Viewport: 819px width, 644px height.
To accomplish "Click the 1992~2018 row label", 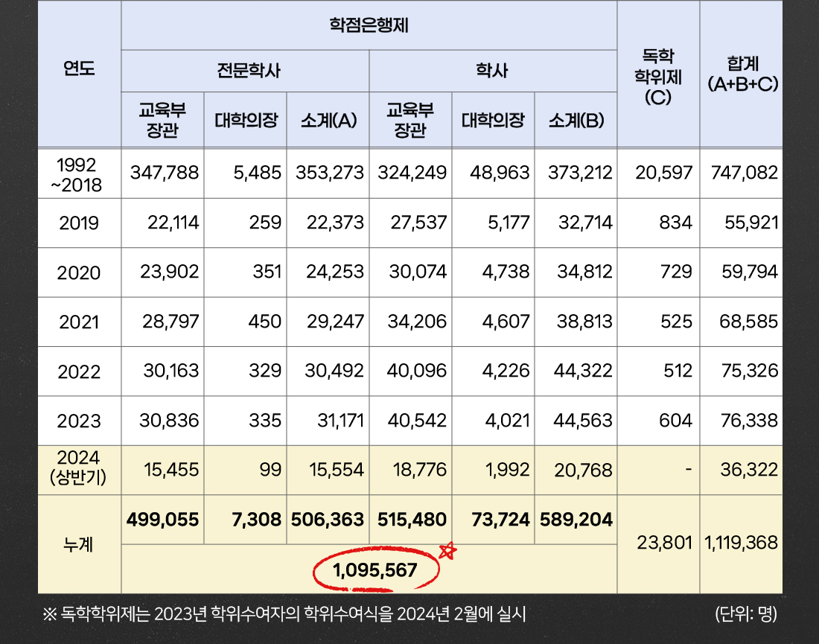I will click(79, 173).
